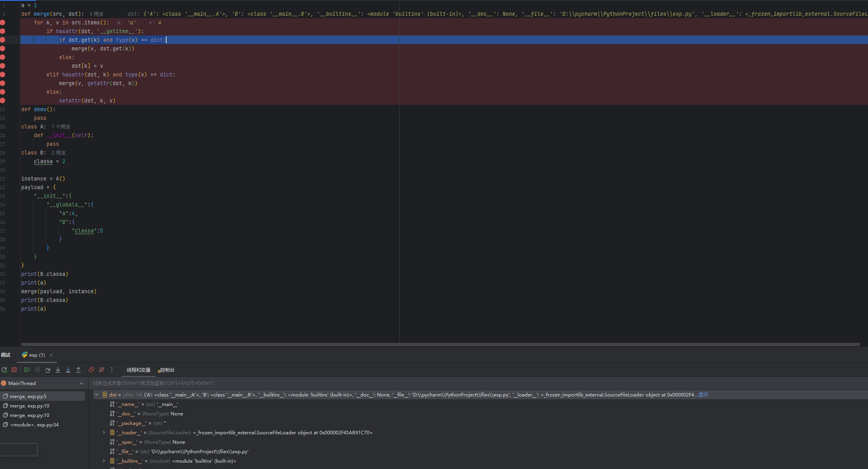Resume program execution

27,370
